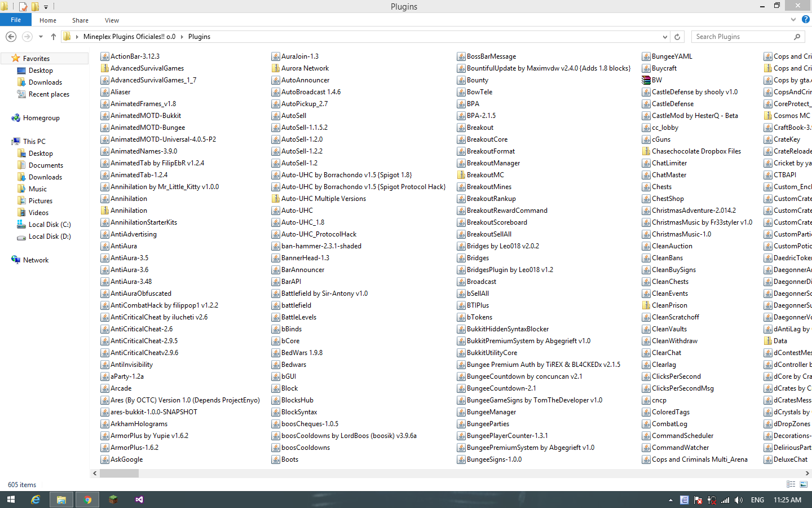This screenshot has width=812, height=508.
Task: Go up one folder level arrow
Action: 54,37
